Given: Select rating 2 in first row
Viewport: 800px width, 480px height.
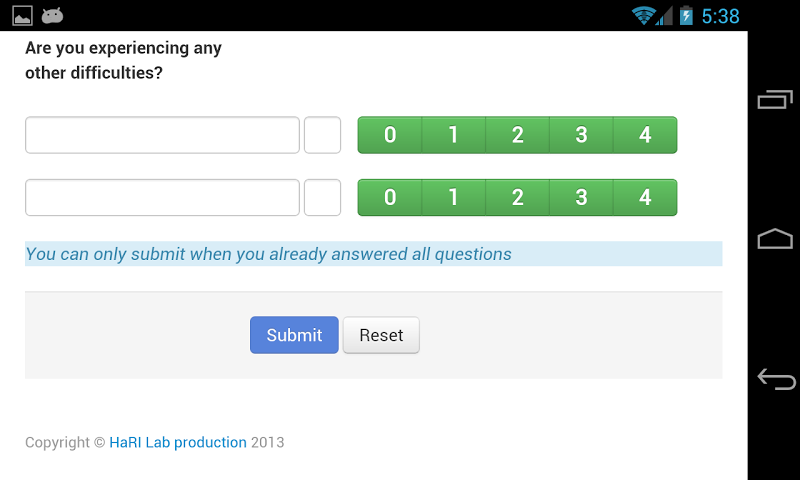Looking at the screenshot, I should (x=517, y=135).
